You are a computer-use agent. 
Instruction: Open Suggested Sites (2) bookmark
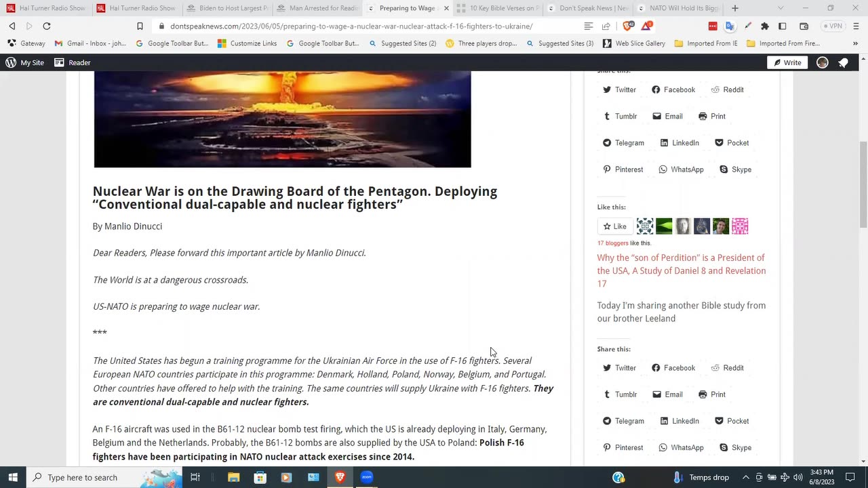(403, 43)
